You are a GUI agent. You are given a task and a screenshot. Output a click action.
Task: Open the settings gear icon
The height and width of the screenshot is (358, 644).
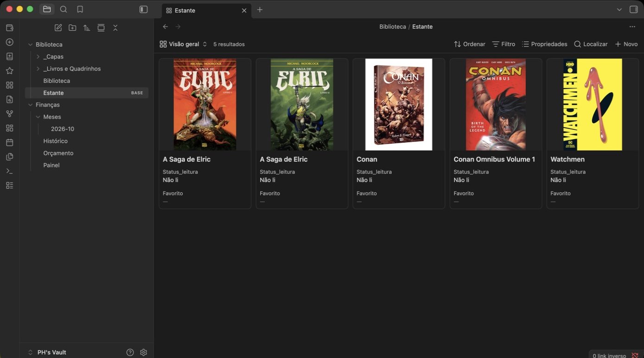click(x=144, y=352)
